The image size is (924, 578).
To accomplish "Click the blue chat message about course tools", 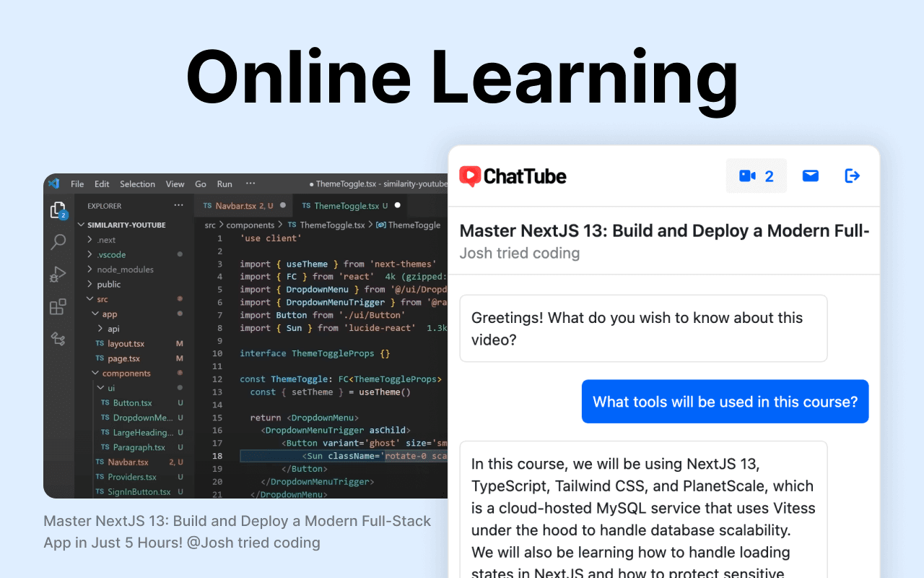I will click(725, 401).
